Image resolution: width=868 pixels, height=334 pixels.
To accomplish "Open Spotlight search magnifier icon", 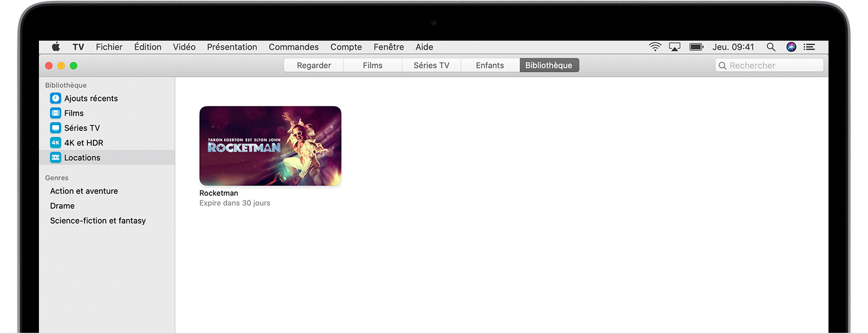I will click(771, 47).
